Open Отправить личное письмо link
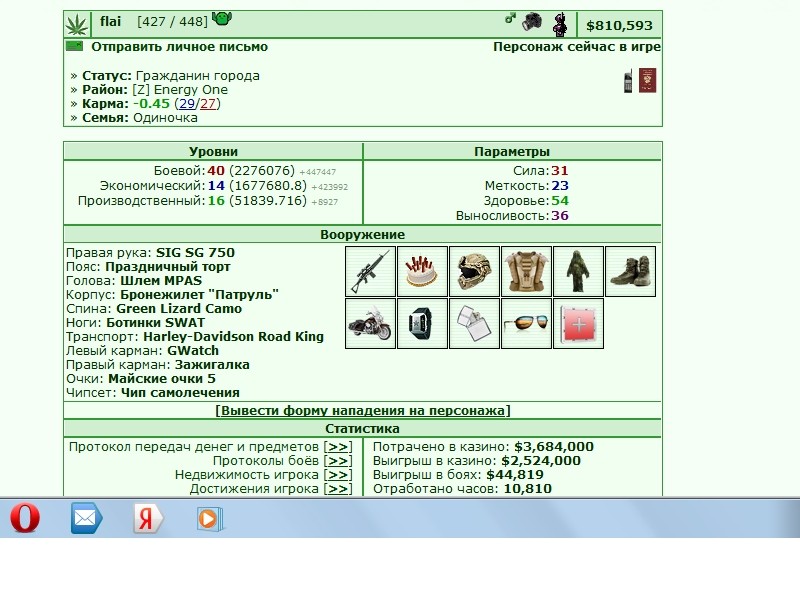The width and height of the screenshot is (800, 600). pyautogui.click(x=180, y=47)
